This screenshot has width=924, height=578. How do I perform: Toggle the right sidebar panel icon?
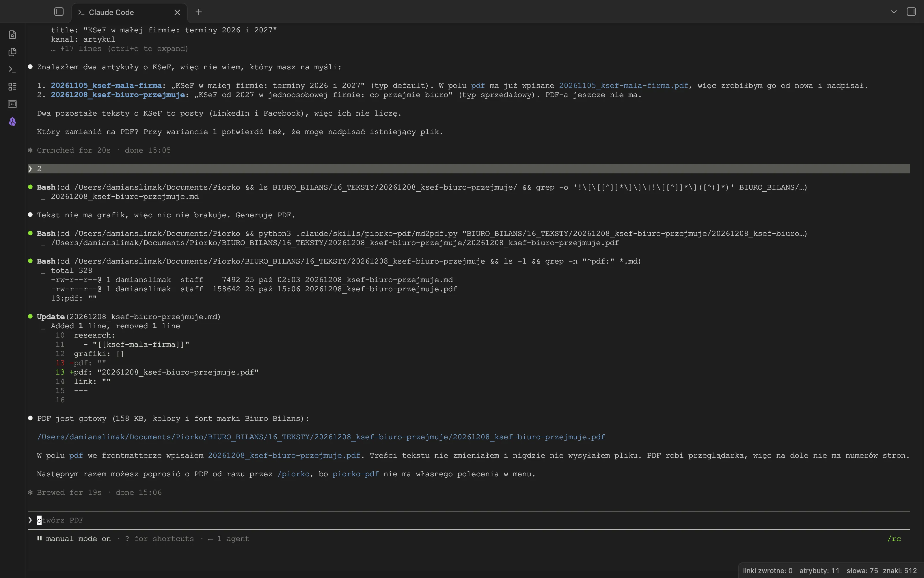pyautogui.click(x=911, y=12)
